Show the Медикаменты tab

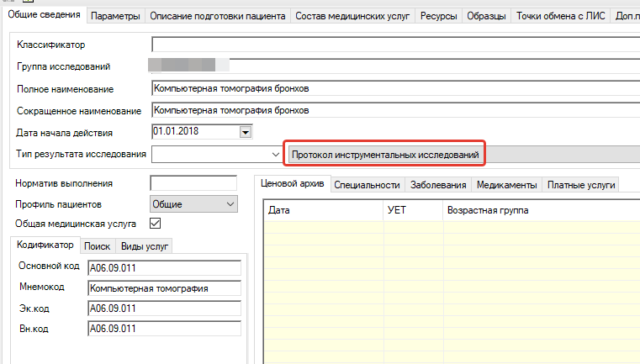pos(505,185)
